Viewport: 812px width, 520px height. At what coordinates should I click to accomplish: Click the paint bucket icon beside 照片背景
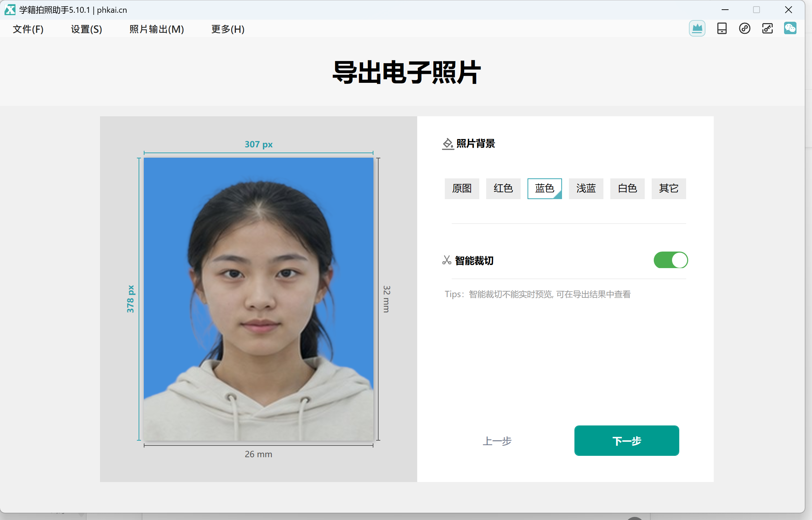click(448, 144)
